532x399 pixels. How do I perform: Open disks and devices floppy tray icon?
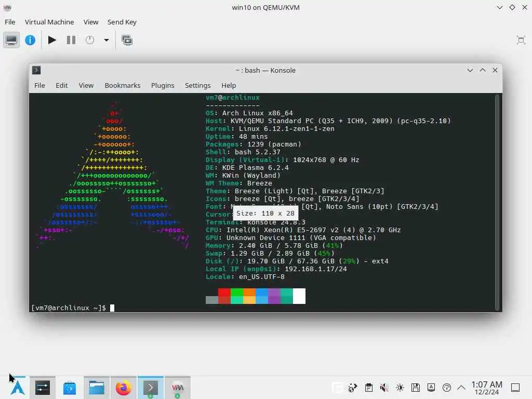point(416,388)
